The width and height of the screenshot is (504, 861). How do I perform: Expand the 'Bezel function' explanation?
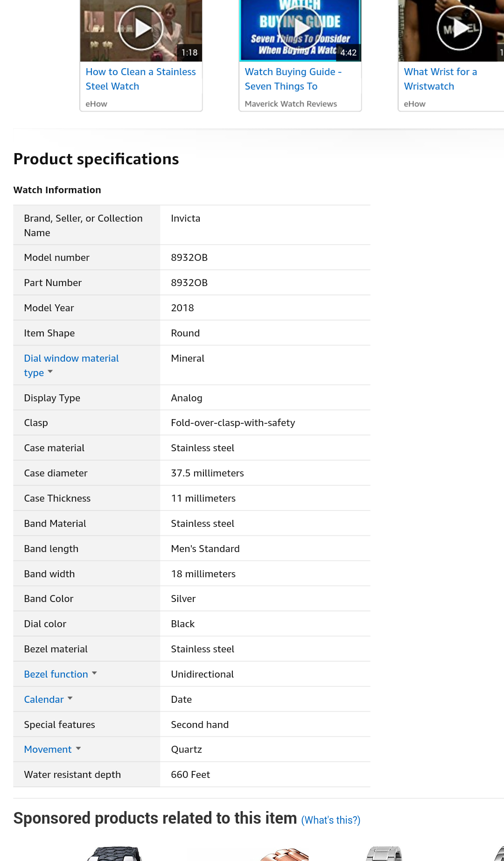tap(56, 674)
